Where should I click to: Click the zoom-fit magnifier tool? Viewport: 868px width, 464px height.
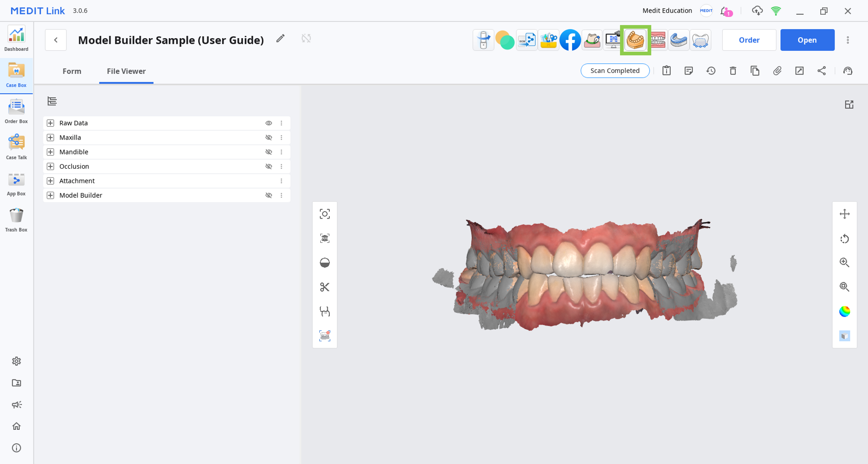(x=845, y=287)
